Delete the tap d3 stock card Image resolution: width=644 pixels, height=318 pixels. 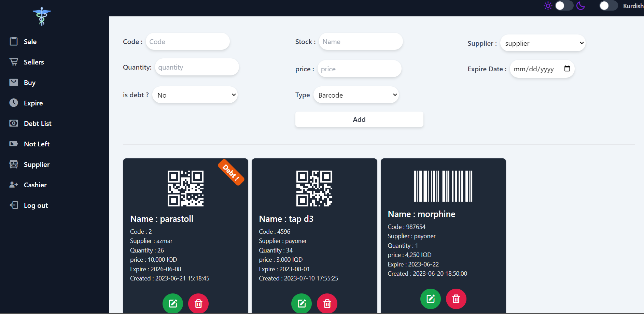[x=327, y=303]
